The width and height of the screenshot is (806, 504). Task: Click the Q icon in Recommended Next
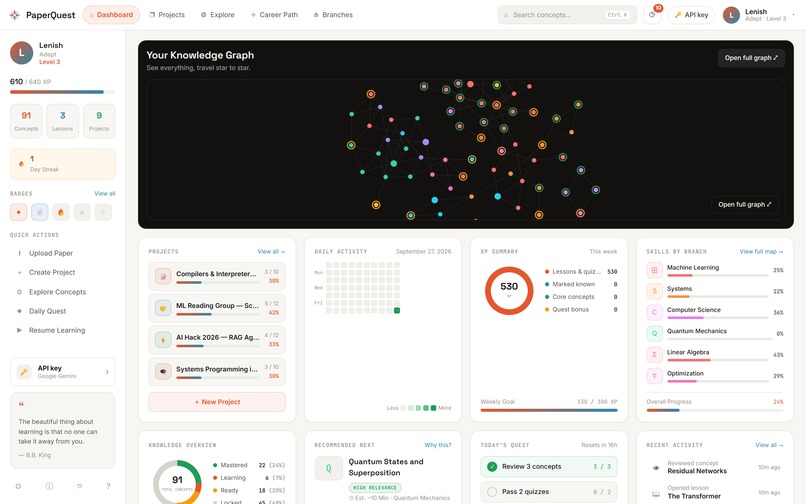(x=328, y=469)
